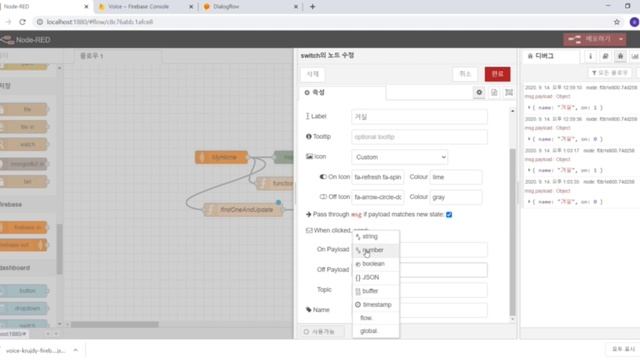
Task: Select the dashboard 'dropdown' palette node
Action: pos(24,308)
